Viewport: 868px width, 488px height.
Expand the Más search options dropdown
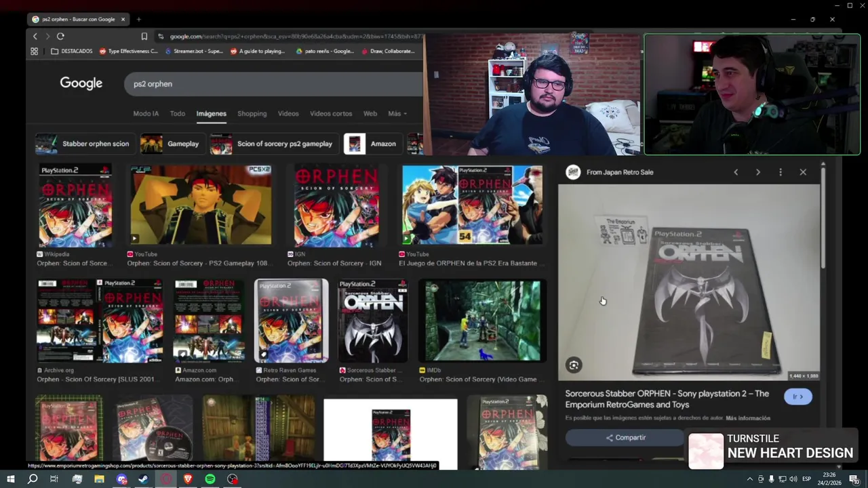pos(397,113)
